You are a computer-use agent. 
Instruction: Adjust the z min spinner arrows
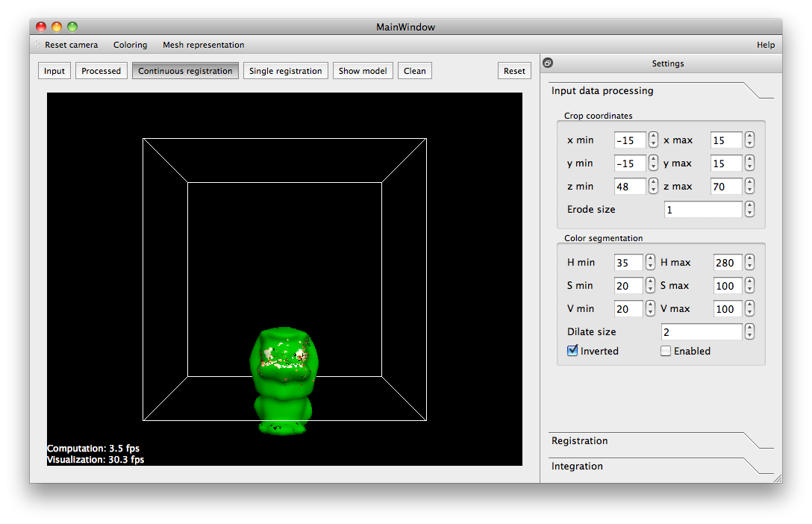pos(653,186)
